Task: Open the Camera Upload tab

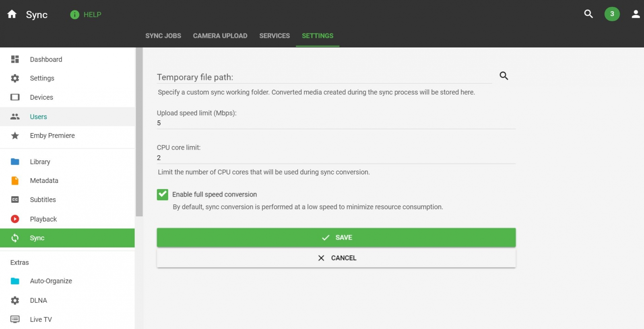Action: (x=220, y=36)
